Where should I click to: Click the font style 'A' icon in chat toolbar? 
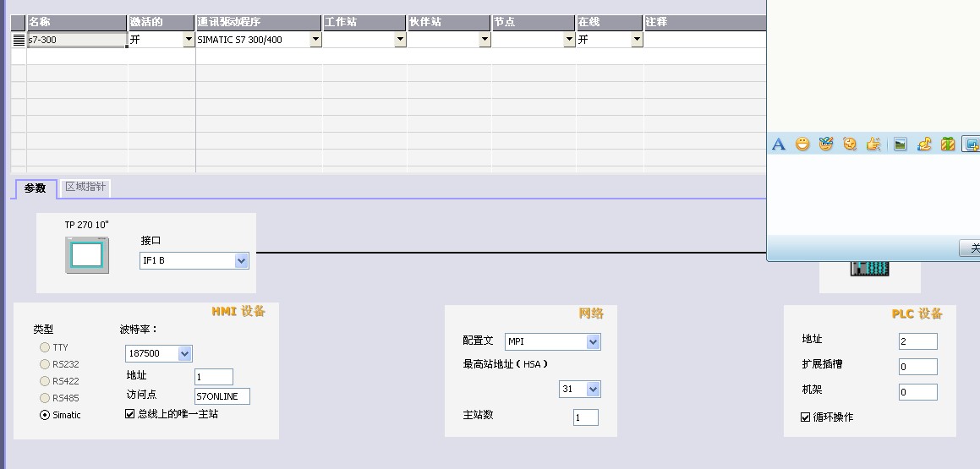tap(779, 145)
